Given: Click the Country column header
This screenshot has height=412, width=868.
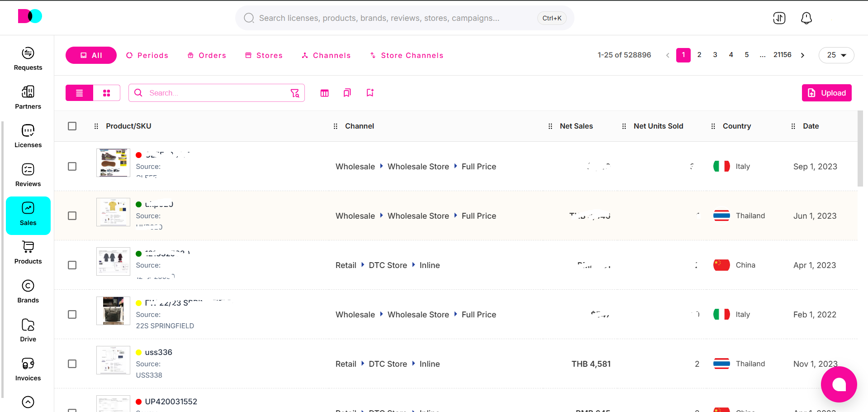Looking at the screenshot, I should 737,126.
